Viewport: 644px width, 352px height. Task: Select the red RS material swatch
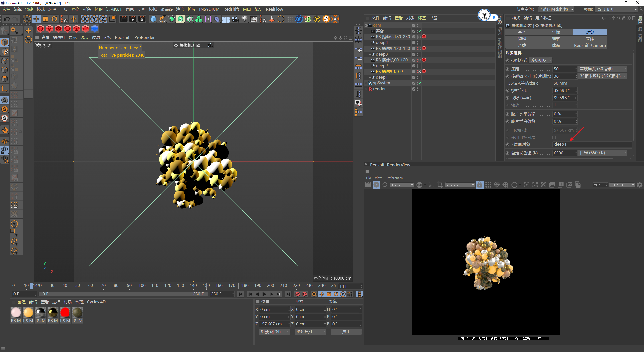tap(65, 313)
